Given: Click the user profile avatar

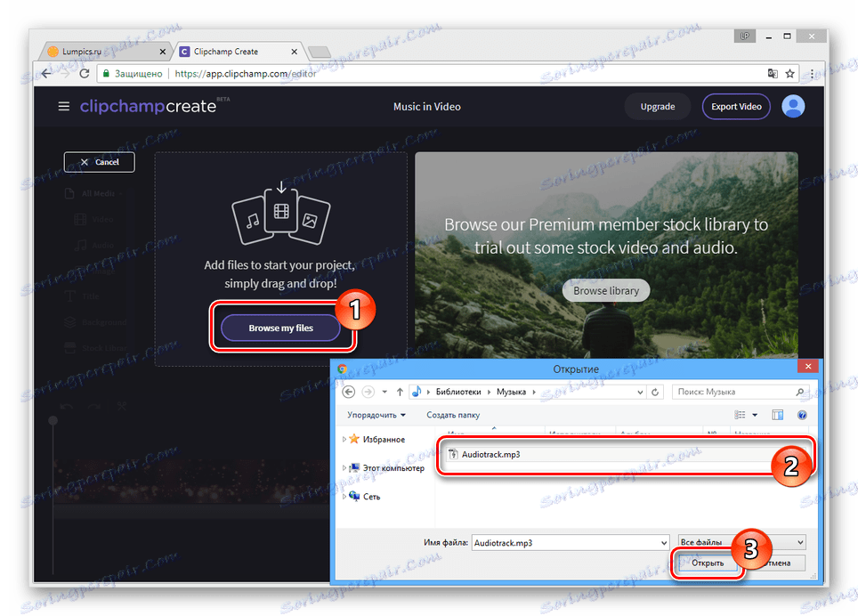Looking at the screenshot, I should click(x=793, y=106).
